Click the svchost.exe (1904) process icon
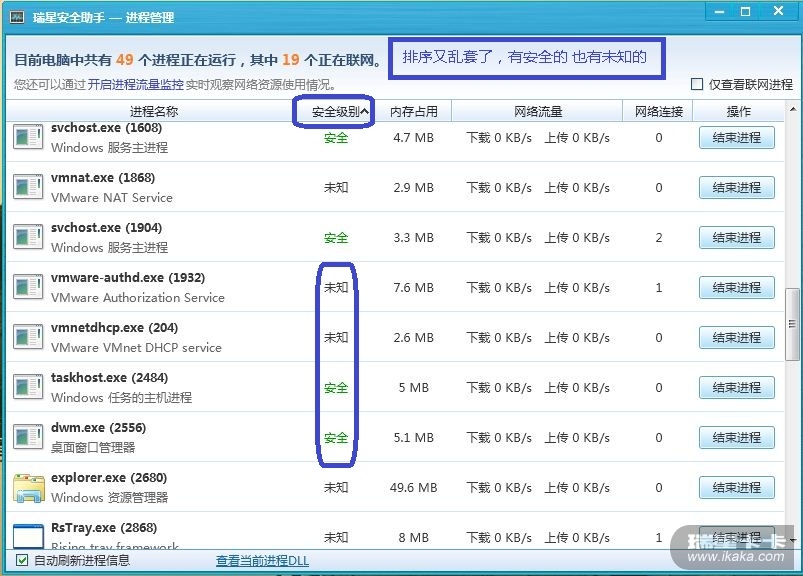 tap(28, 237)
